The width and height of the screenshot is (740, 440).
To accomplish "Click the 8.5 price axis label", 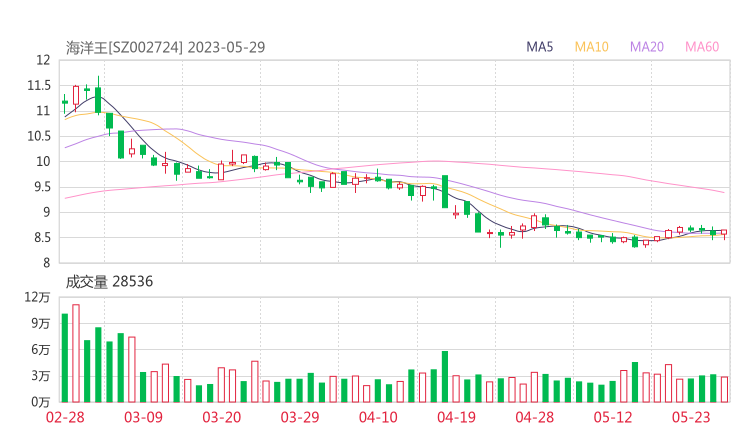I will pyautogui.click(x=41, y=238).
